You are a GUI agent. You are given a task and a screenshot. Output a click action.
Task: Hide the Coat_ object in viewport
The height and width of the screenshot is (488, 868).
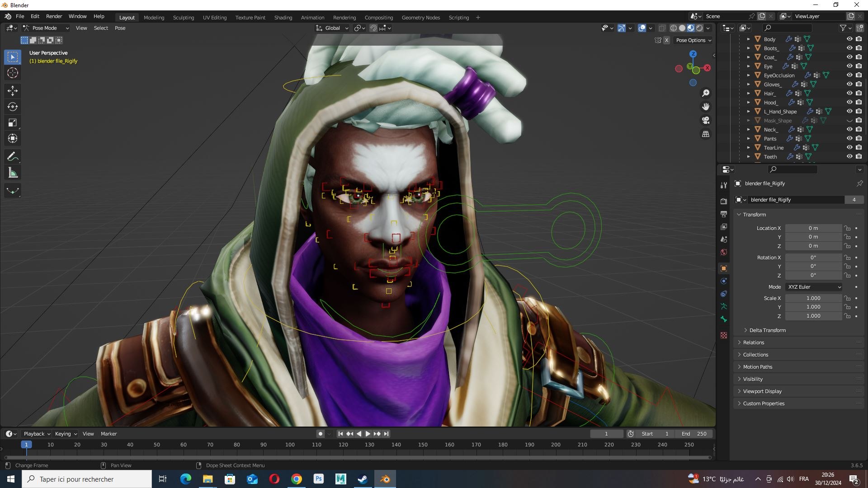(849, 57)
